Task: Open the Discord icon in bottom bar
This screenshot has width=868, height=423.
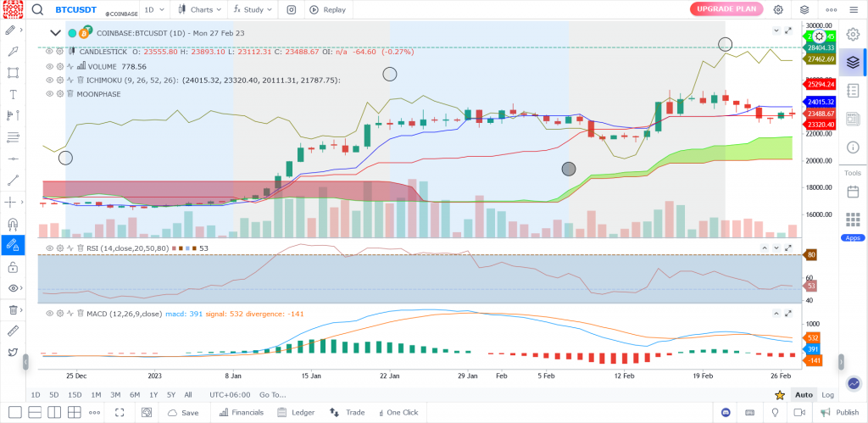Action: (726, 413)
